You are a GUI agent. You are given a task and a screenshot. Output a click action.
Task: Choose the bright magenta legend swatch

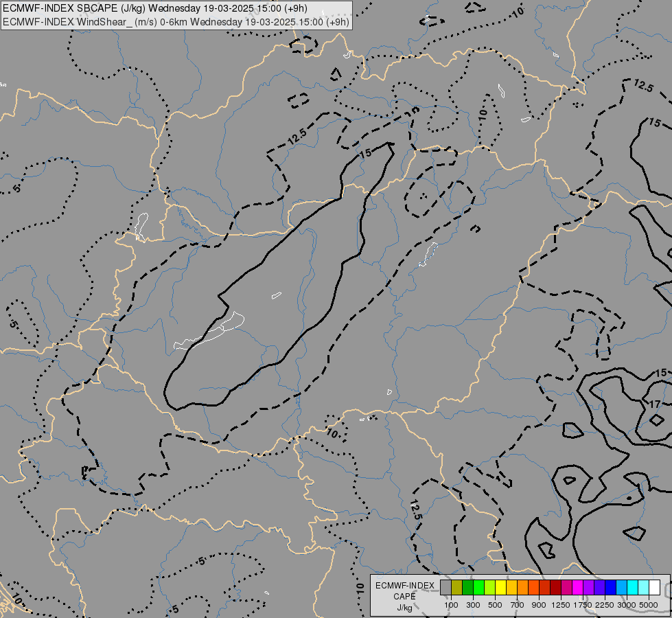pyautogui.click(x=578, y=587)
